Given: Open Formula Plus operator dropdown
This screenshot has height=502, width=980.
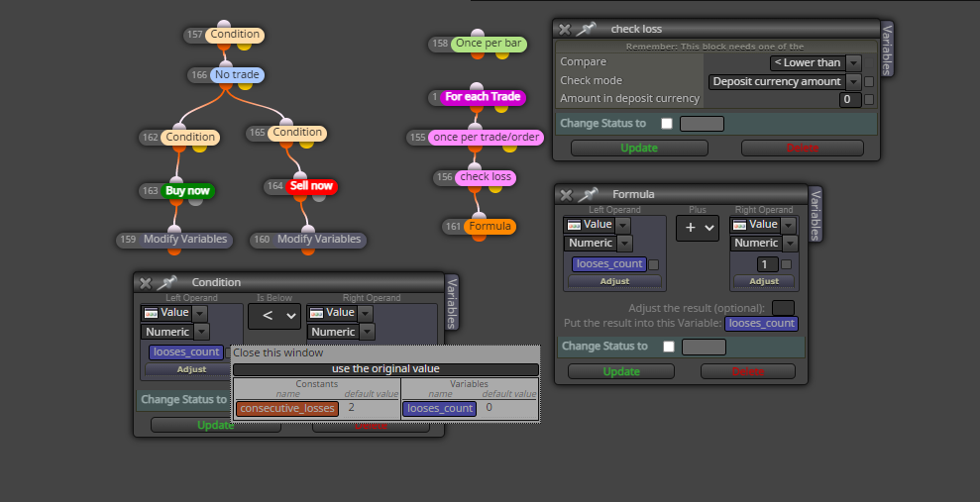Looking at the screenshot, I should [698, 229].
